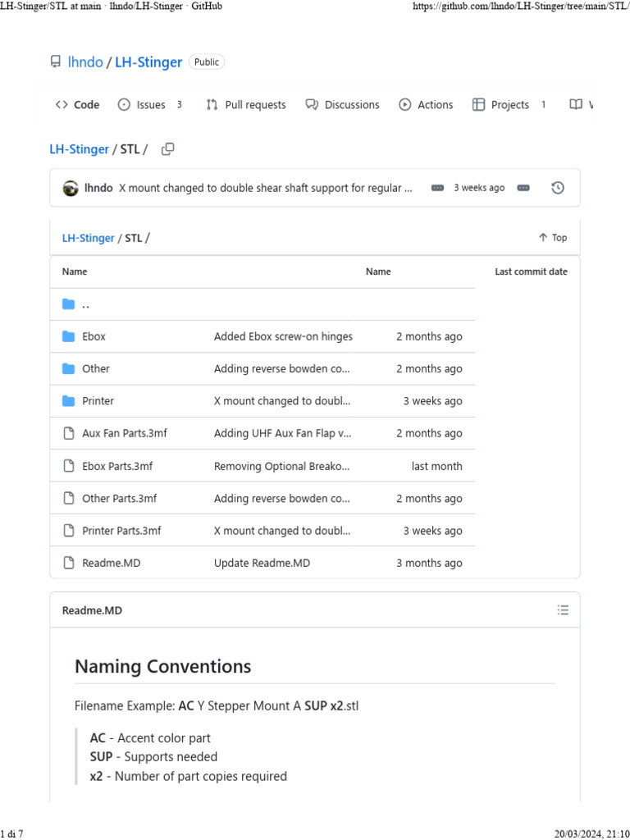
Task: Go to the Discussions tab
Action: pyautogui.click(x=343, y=105)
